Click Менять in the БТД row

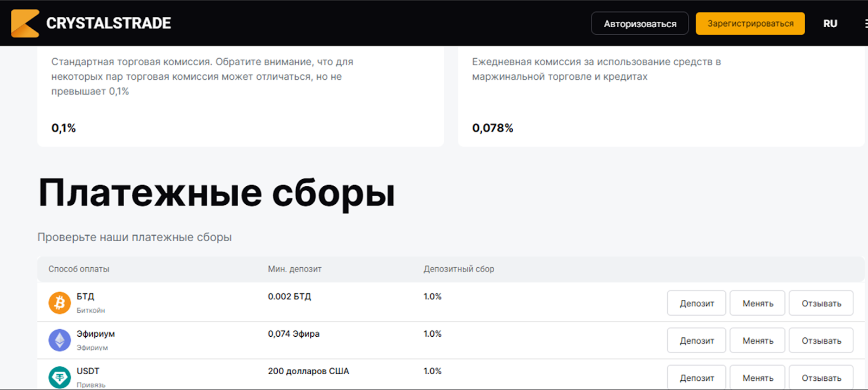click(757, 303)
